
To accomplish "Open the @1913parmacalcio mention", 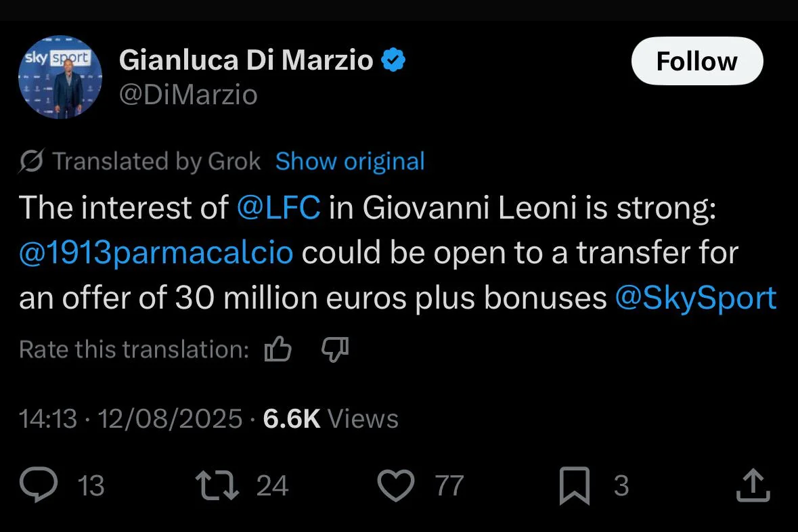I will [156, 252].
